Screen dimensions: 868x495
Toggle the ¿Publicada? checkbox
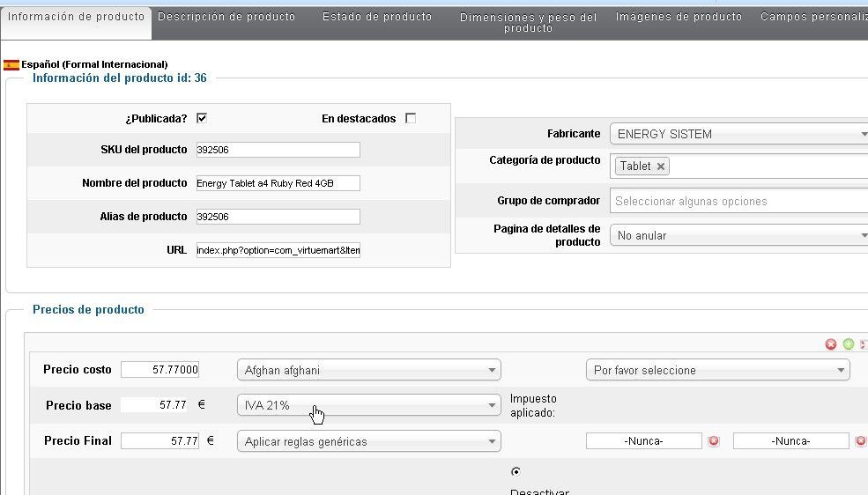pyautogui.click(x=202, y=118)
